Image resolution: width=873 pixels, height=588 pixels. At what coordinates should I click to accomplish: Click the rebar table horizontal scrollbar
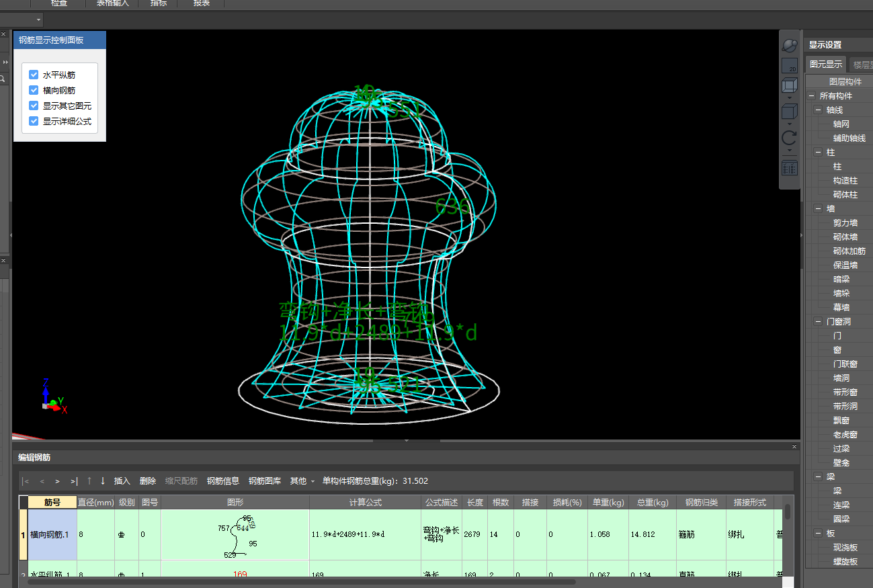302,581
